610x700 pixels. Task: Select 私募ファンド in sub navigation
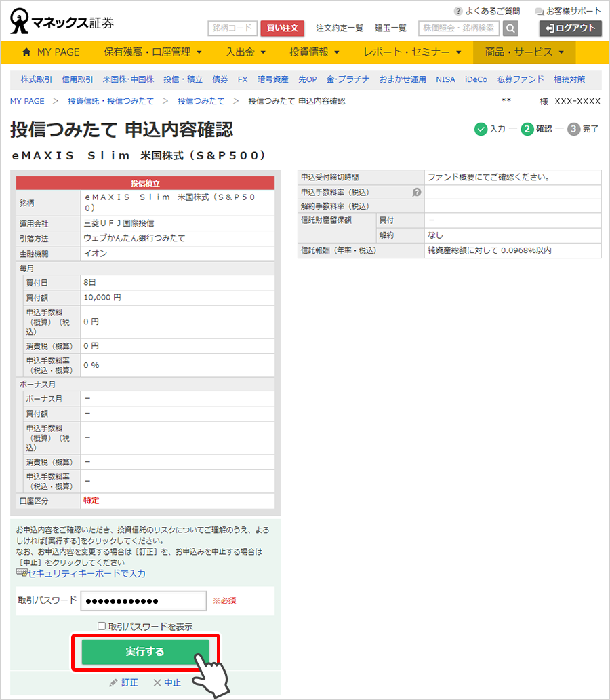click(521, 79)
